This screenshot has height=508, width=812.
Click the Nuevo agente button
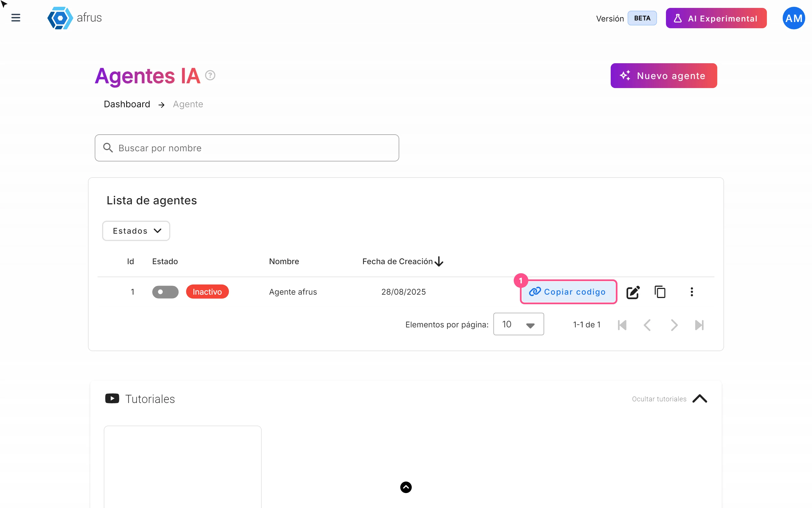coord(663,76)
